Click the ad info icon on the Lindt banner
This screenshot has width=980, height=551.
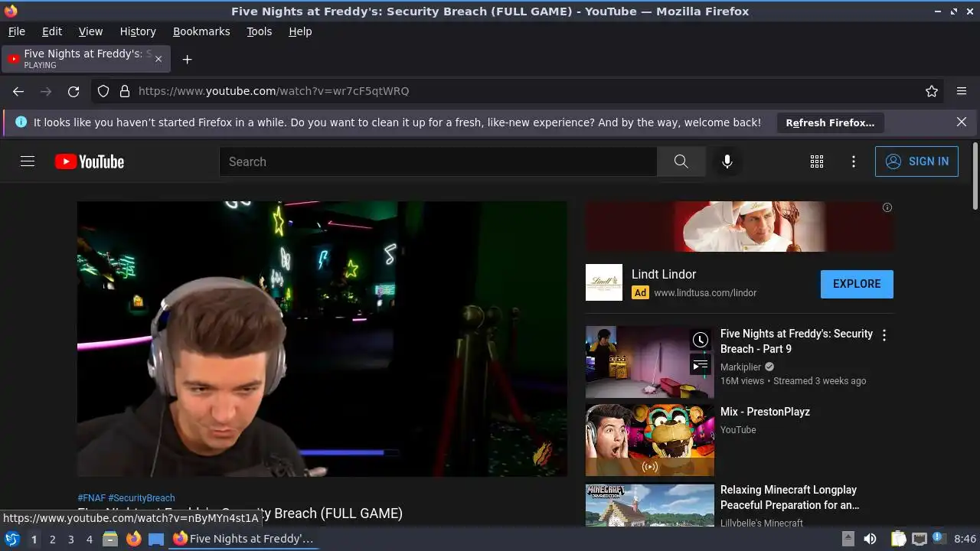point(887,207)
